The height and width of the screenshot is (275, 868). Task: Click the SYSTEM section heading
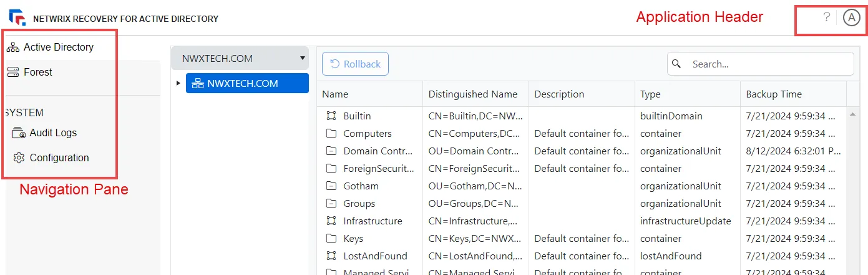click(x=24, y=113)
